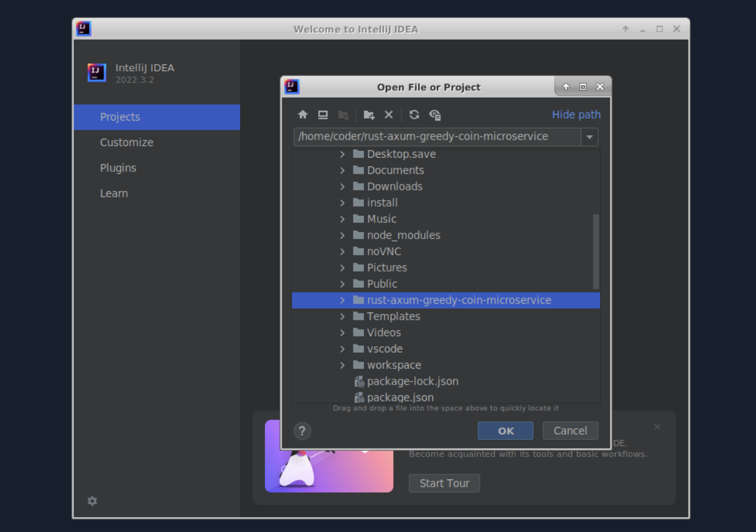Expand the Public folder chevron
Viewport: 756px width, 532px height.
coord(342,283)
